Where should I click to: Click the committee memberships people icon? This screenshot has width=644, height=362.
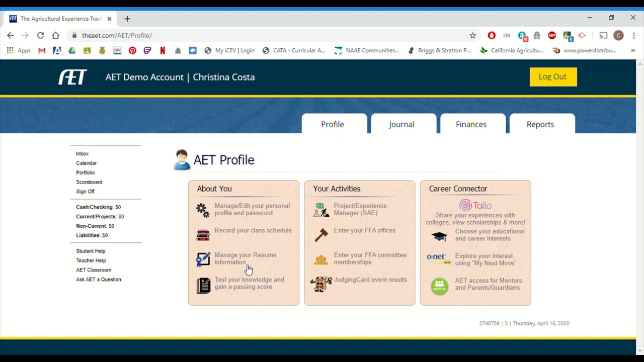click(321, 259)
